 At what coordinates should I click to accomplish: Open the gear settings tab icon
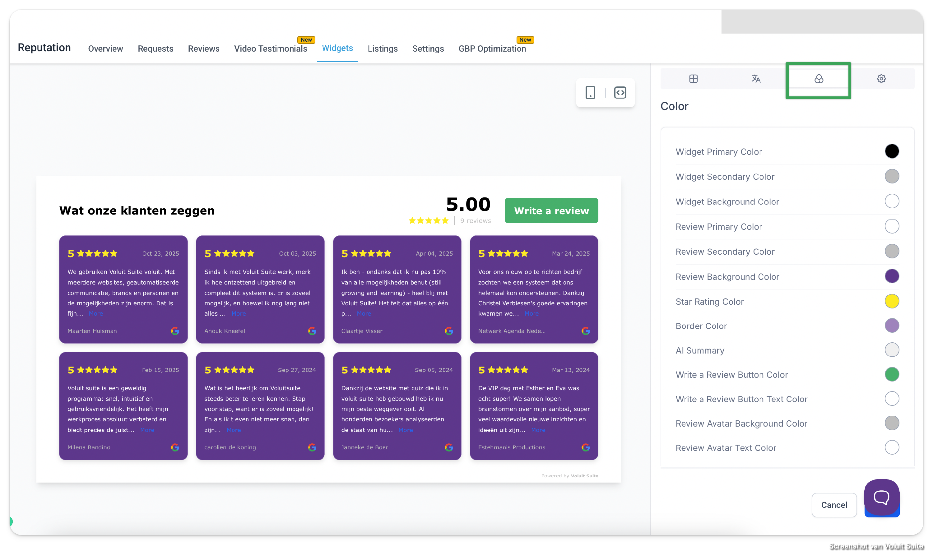click(x=881, y=78)
